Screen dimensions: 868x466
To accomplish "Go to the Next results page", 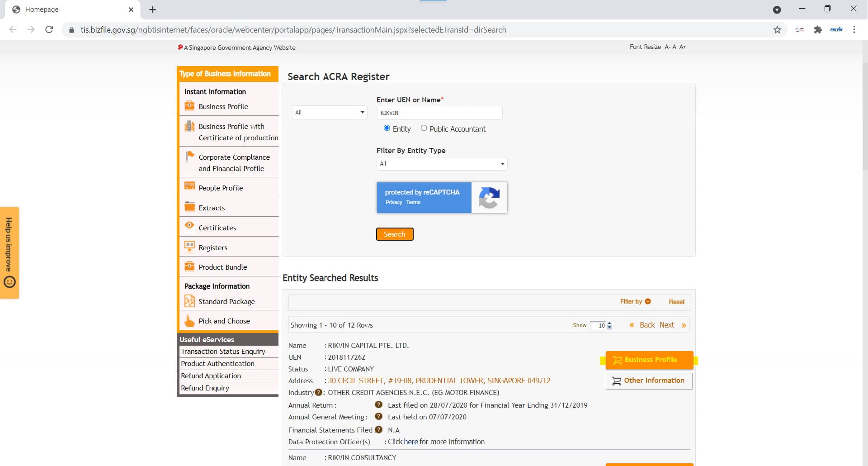I will pyautogui.click(x=667, y=325).
